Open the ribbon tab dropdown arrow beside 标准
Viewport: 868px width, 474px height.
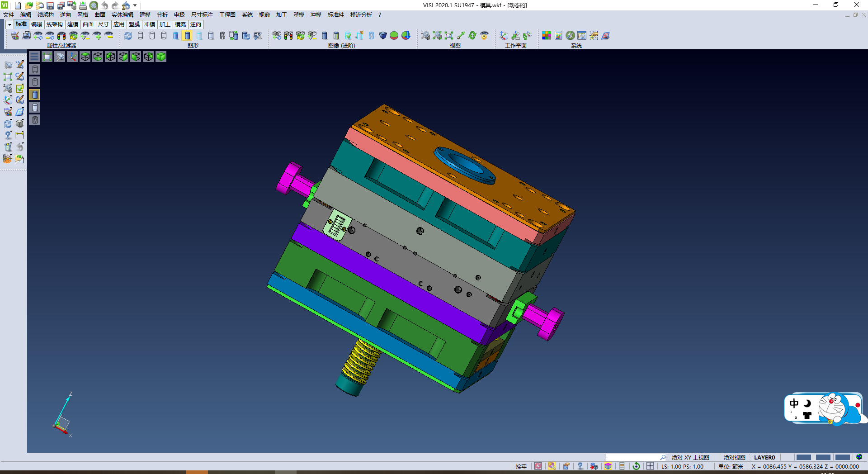9,24
